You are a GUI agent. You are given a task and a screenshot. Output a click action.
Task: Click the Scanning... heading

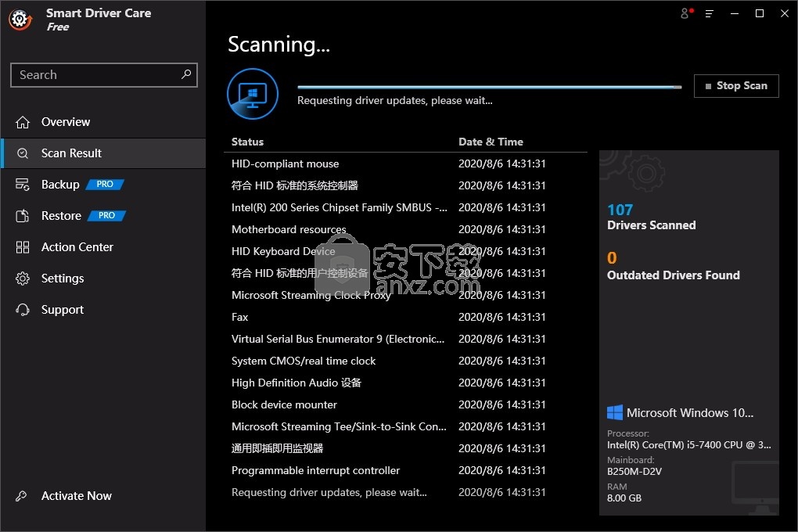point(279,45)
